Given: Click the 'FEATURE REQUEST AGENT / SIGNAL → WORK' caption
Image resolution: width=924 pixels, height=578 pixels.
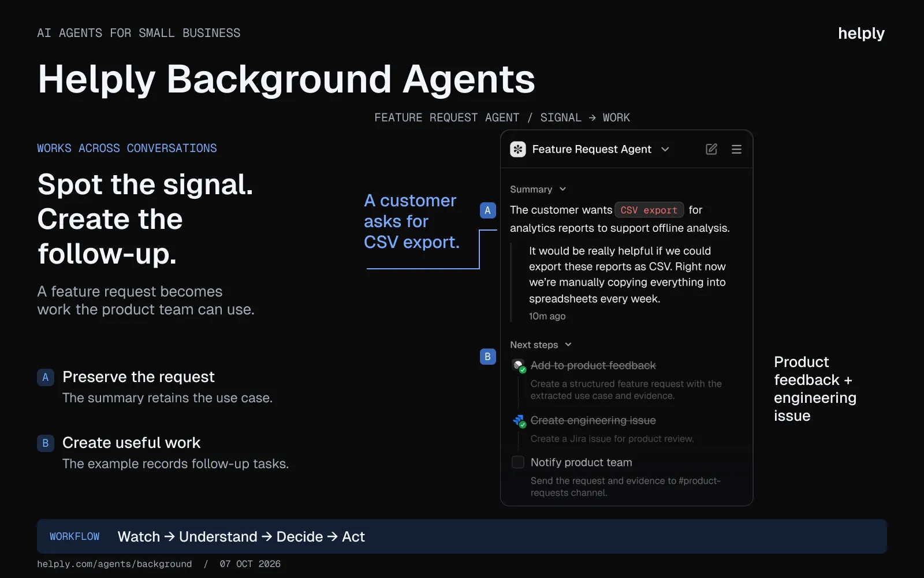Looking at the screenshot, I should tap(502, 118).
